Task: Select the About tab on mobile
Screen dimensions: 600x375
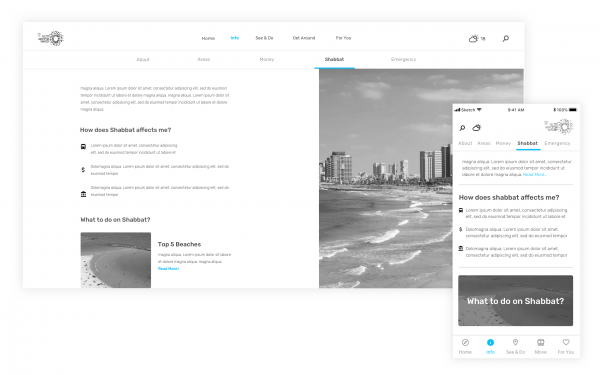Action: point(465,143)
